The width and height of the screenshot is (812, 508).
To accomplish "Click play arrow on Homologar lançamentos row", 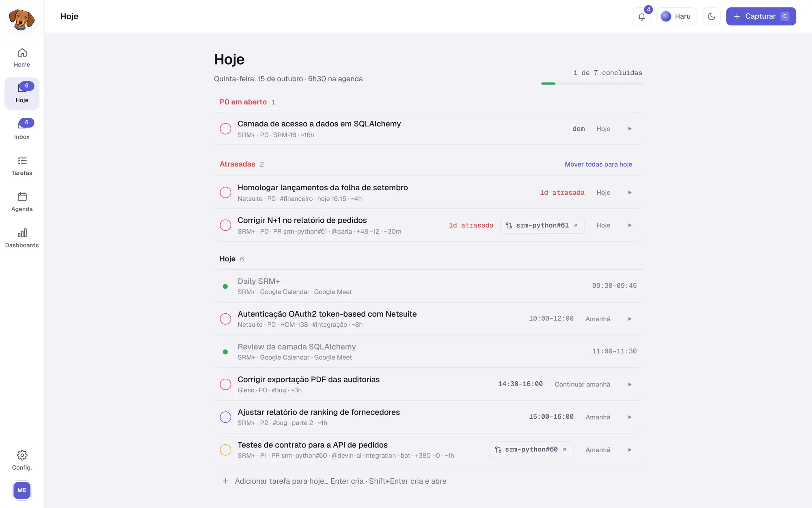I will pos(630,193).
